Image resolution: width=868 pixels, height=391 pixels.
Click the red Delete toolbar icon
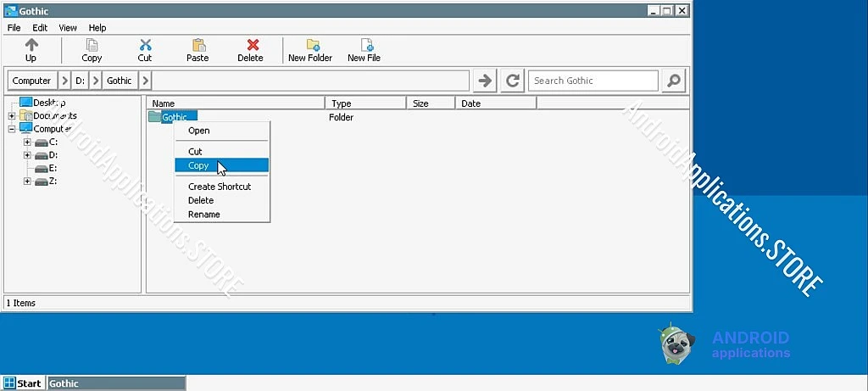click(x=251, y=45)
